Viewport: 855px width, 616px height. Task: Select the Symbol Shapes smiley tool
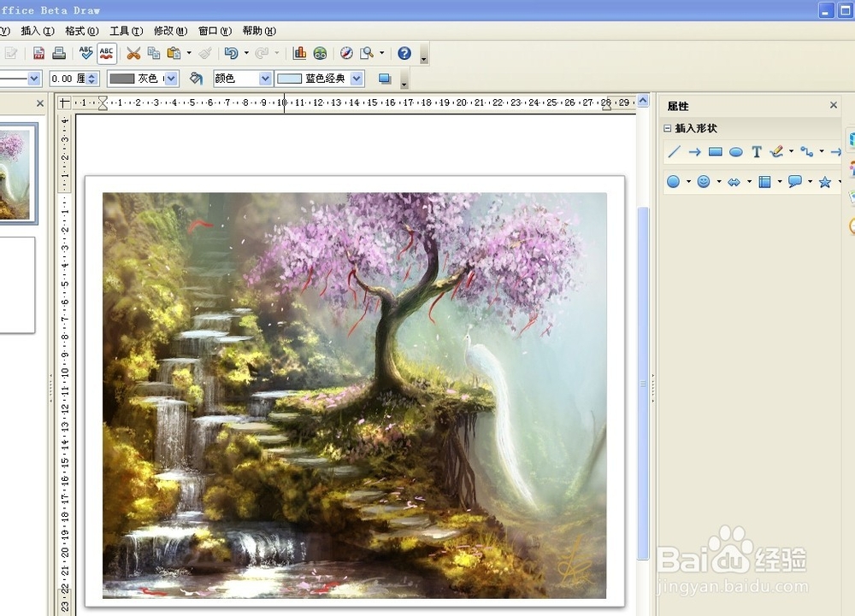[x=704, y=182]
